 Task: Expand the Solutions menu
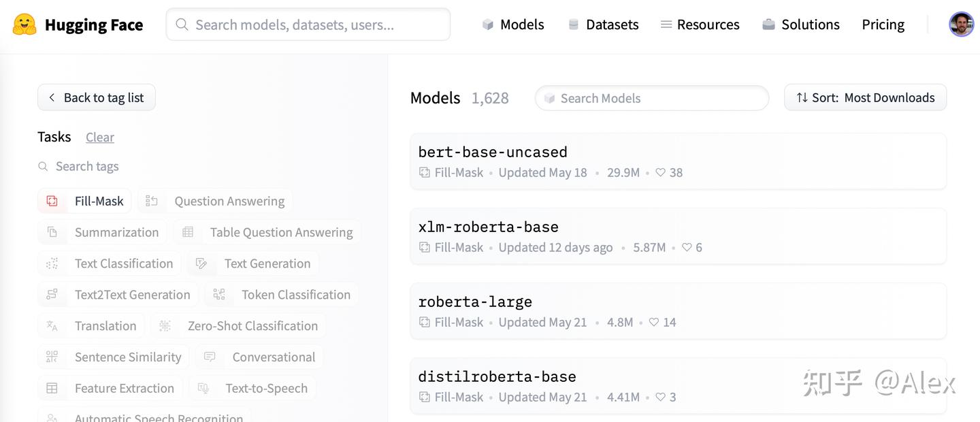pos(801,25)
